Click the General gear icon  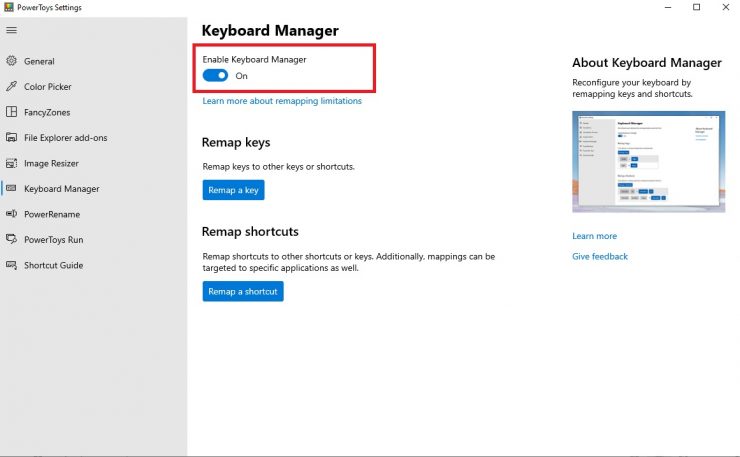[11, 61]
